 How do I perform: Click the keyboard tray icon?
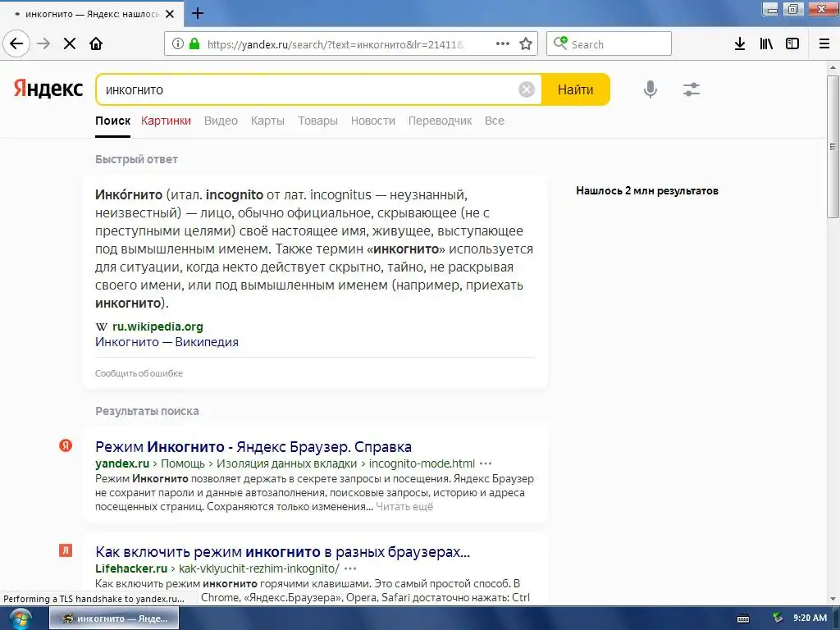743,619
